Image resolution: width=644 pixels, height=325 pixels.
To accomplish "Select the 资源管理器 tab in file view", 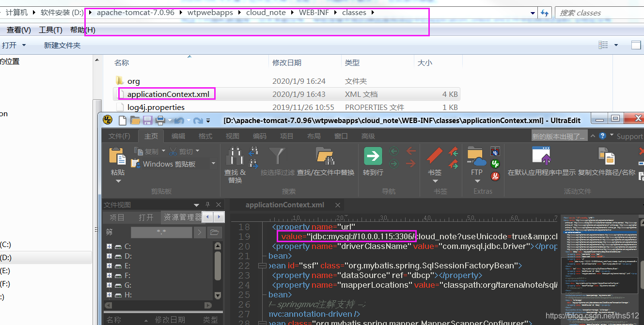I will tap(182, 217).
